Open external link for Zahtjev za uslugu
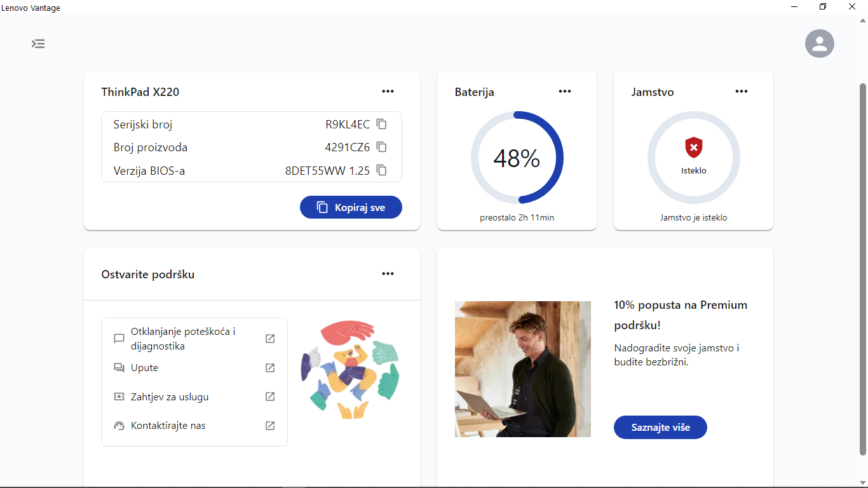The image size is (868, 488). tap(270, 396)
